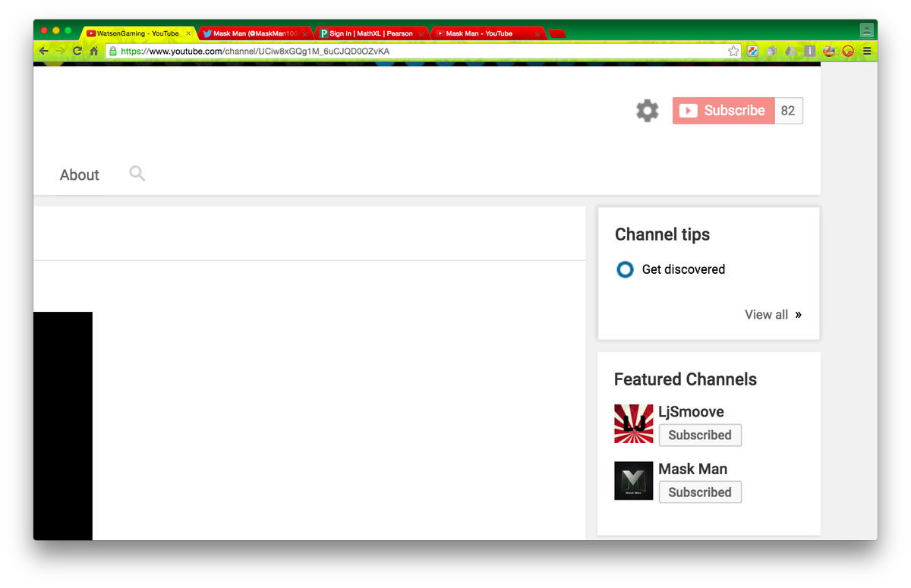
Task: Click the Featured Channels heading
Action: [686, 379]
